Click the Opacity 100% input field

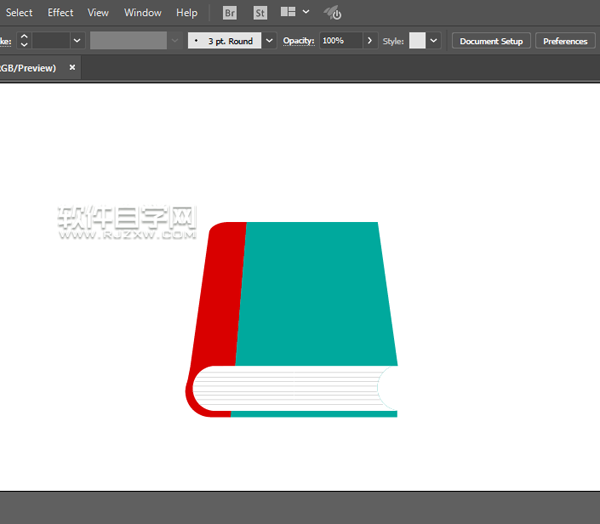tap(340, 41)
